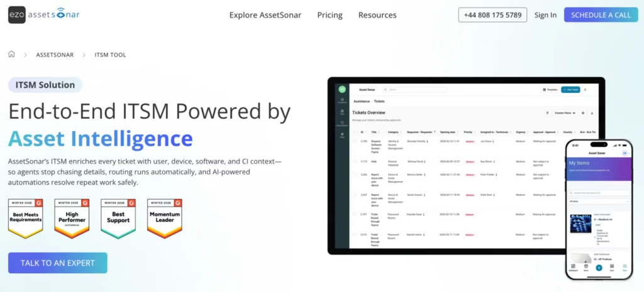The image size is (644, 292).
Task: Go to the home breadcrumb icon
Action: tap(11, 54)
